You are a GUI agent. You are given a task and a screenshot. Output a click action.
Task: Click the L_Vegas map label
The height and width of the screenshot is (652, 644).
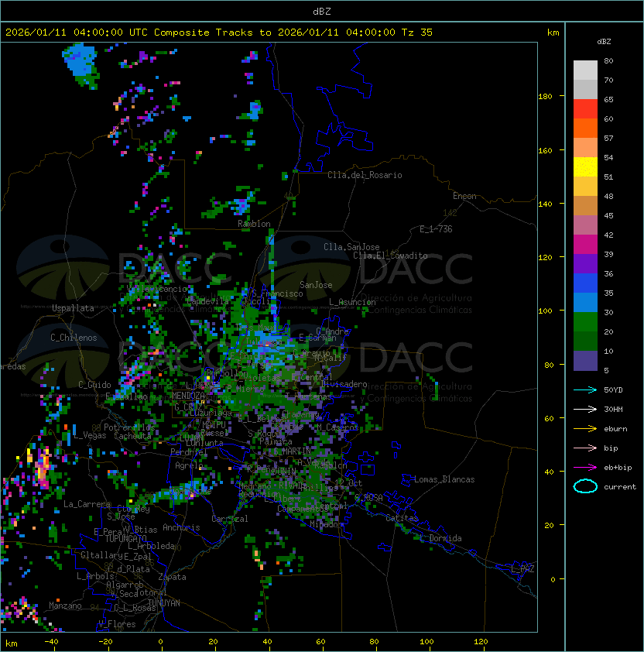(90, 435)
